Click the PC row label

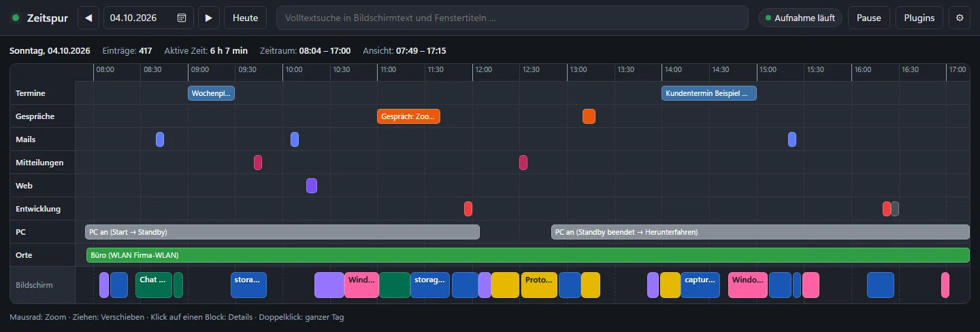(x=20, y=232)
